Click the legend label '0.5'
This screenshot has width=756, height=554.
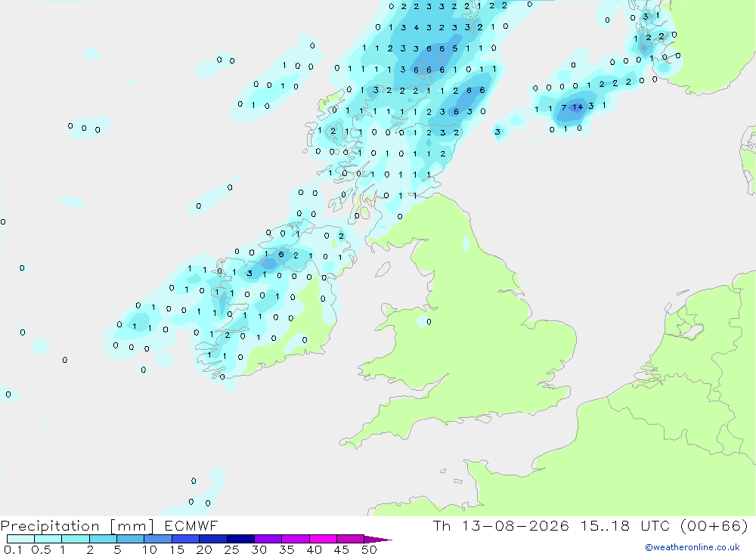pyautogui.click(x=41, y=549)
